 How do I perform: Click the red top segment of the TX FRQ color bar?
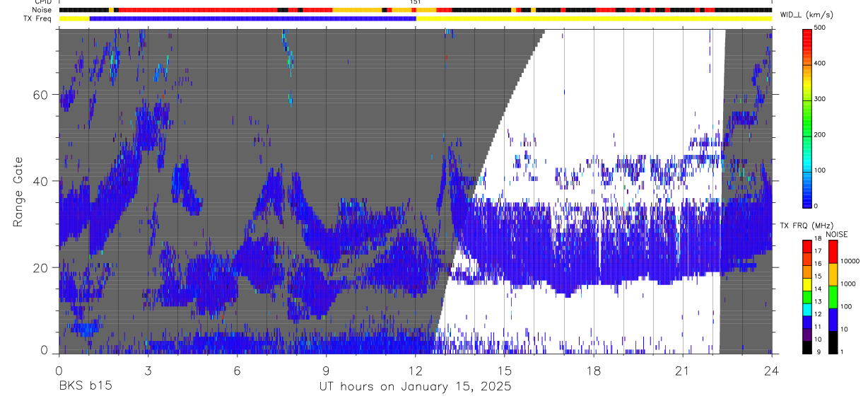tap(808, 247)
